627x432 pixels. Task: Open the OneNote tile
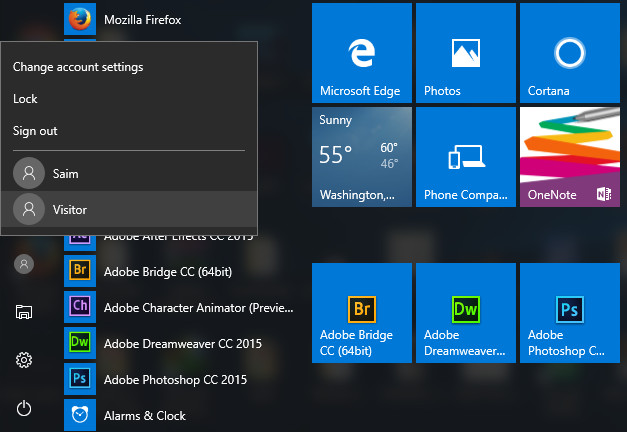pyautogui.click(x=569, y=157)
